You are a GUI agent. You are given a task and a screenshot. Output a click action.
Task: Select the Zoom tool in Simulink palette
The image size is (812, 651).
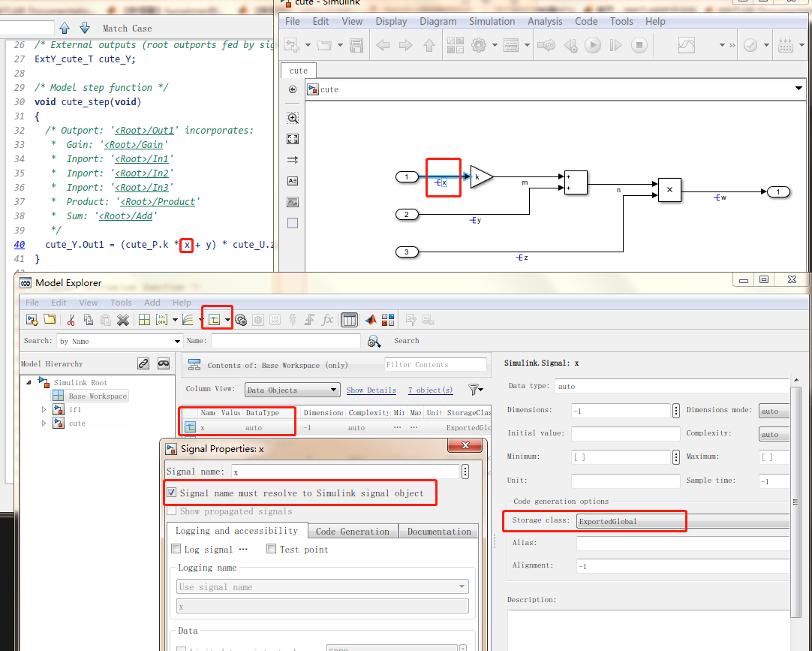point(293,118)
